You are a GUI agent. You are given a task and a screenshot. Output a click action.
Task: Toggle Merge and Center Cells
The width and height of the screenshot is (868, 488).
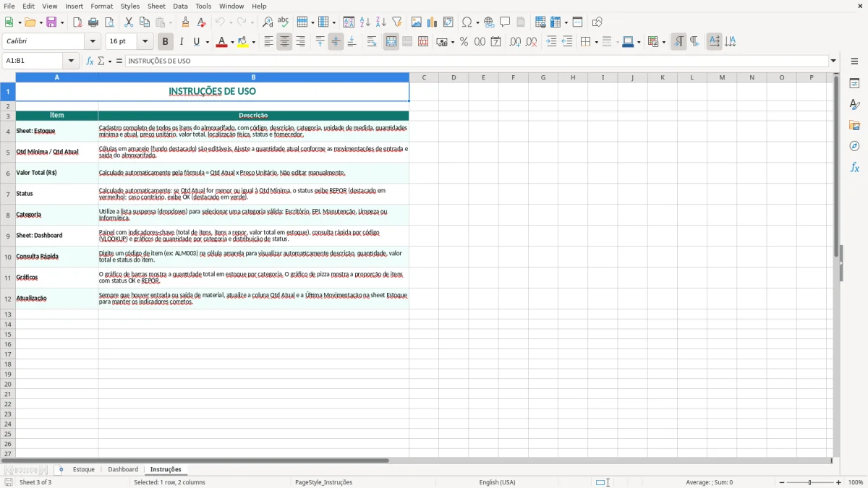pyautogui.click(x=391, y=42)
